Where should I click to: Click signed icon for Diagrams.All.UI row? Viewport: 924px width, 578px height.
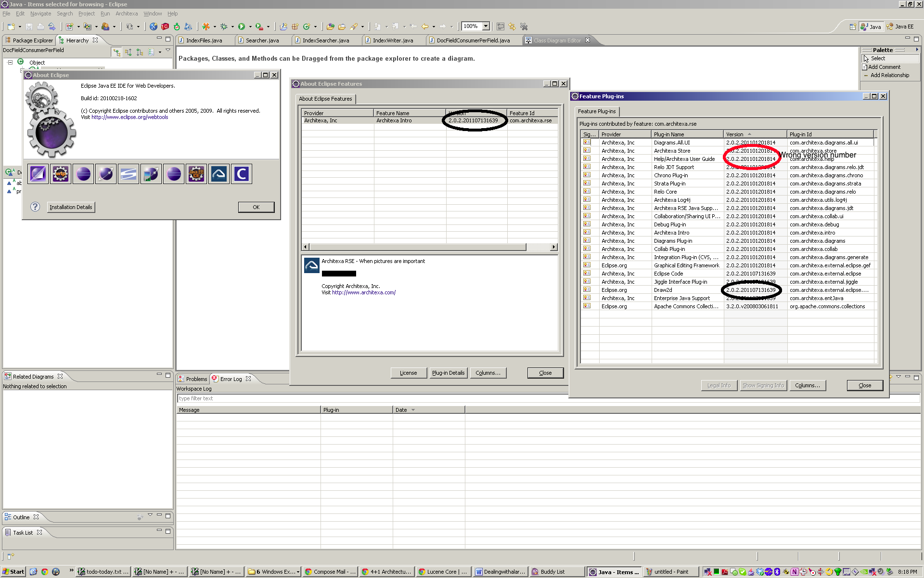pyautogui.click(x=587, y=143)
